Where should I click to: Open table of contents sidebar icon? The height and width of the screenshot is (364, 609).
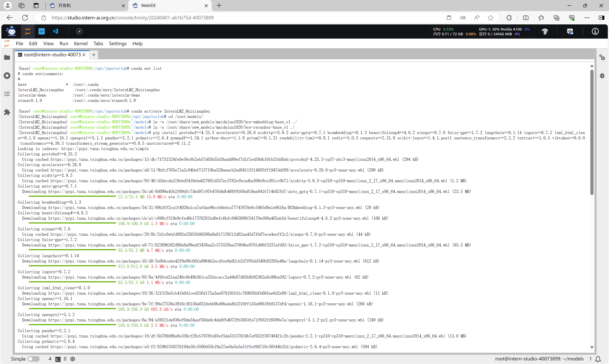tap(7, 94)
